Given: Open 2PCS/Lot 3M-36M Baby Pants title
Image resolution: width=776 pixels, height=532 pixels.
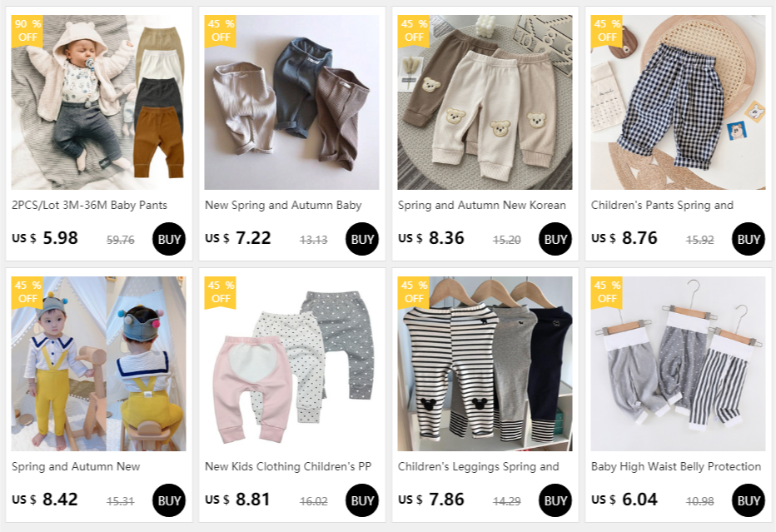Looking at the screenshot, I should click(90, 206).
